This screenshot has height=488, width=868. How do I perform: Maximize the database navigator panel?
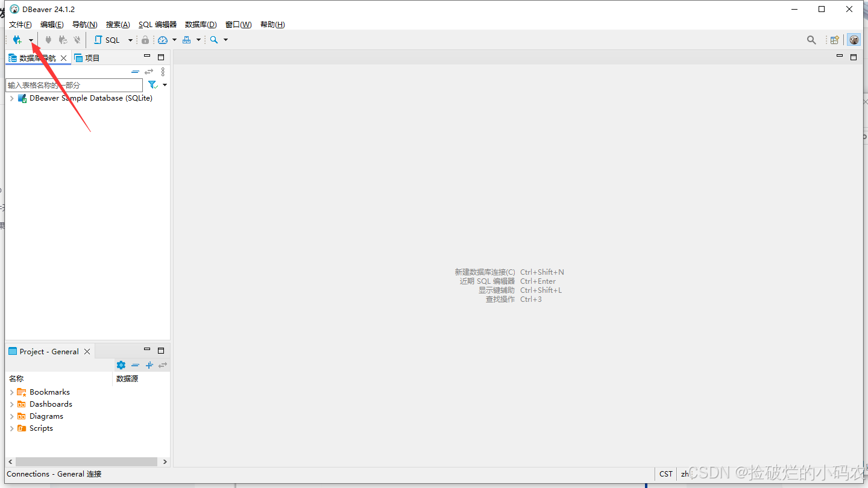pyautogui.click(x=161, y=57)
